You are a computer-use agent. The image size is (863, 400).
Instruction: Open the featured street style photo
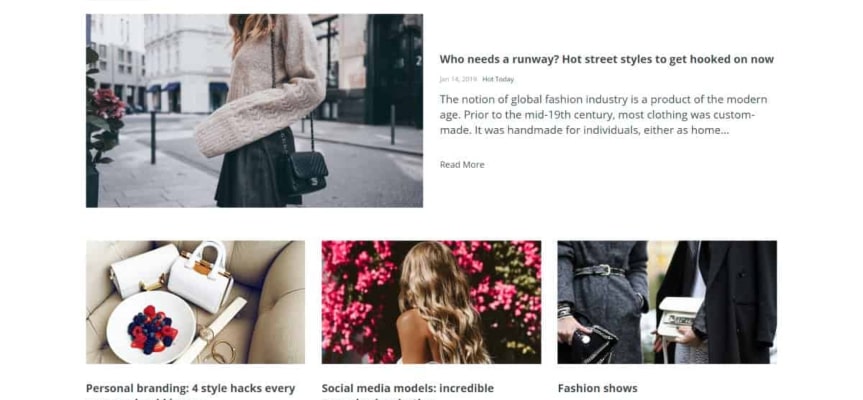pyautogui.click(x=254, y=111)
